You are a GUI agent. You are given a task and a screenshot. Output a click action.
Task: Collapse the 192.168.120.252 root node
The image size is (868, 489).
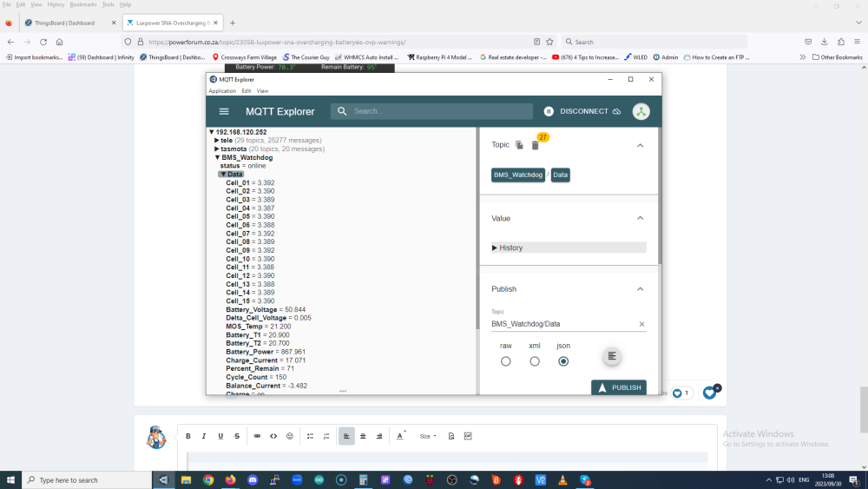point(212,132)
